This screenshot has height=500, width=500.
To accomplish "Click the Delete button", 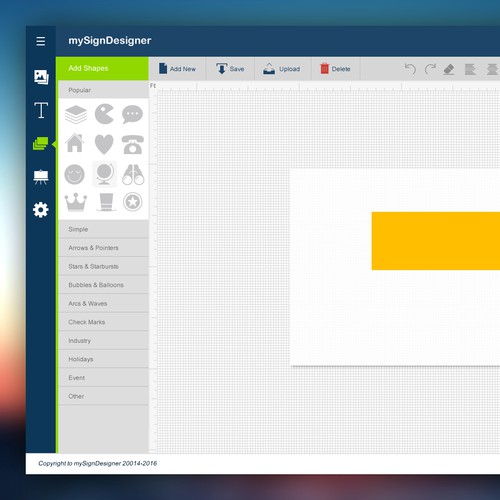I will (x=336, y=69).
